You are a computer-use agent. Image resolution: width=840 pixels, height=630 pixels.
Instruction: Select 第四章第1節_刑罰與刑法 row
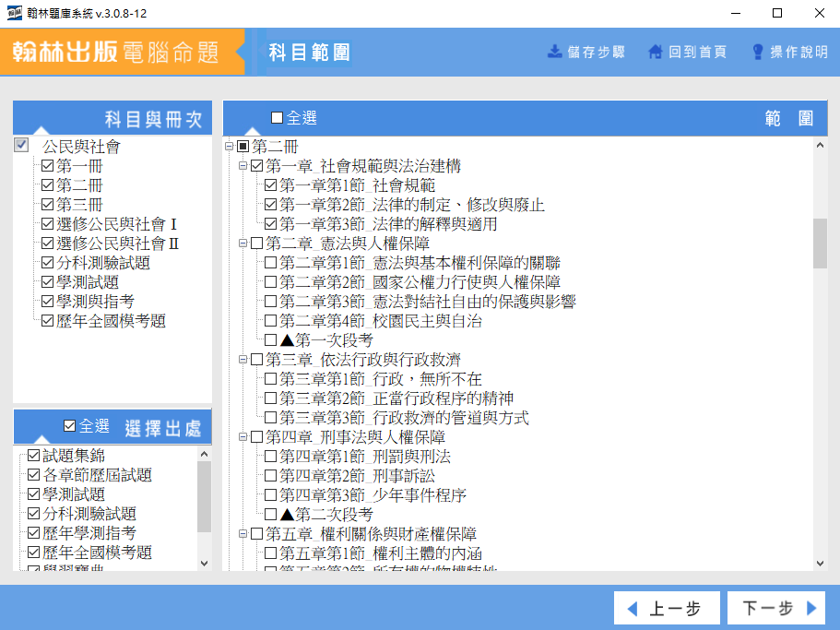pos(365,457)
